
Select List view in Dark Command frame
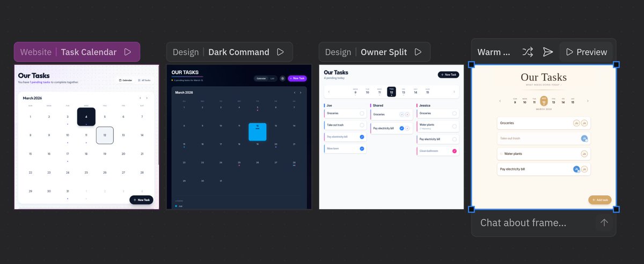tap(273, 79)
